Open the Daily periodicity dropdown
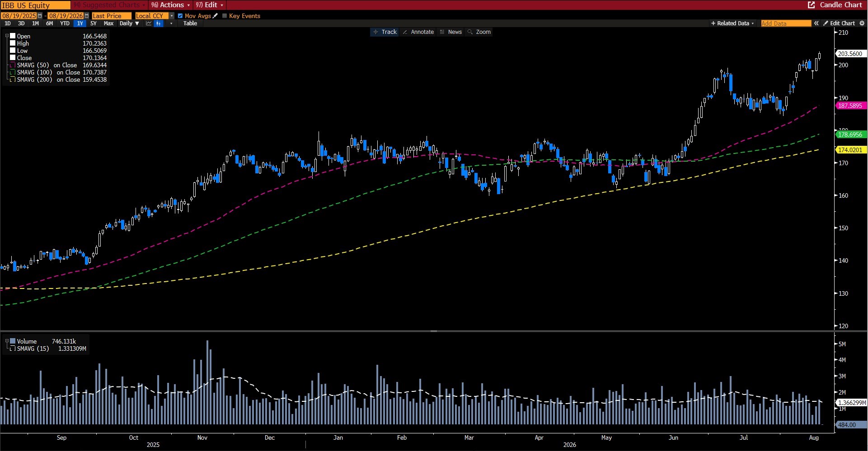The width and height of the screenshot is (868, 451). click(129, 23)
